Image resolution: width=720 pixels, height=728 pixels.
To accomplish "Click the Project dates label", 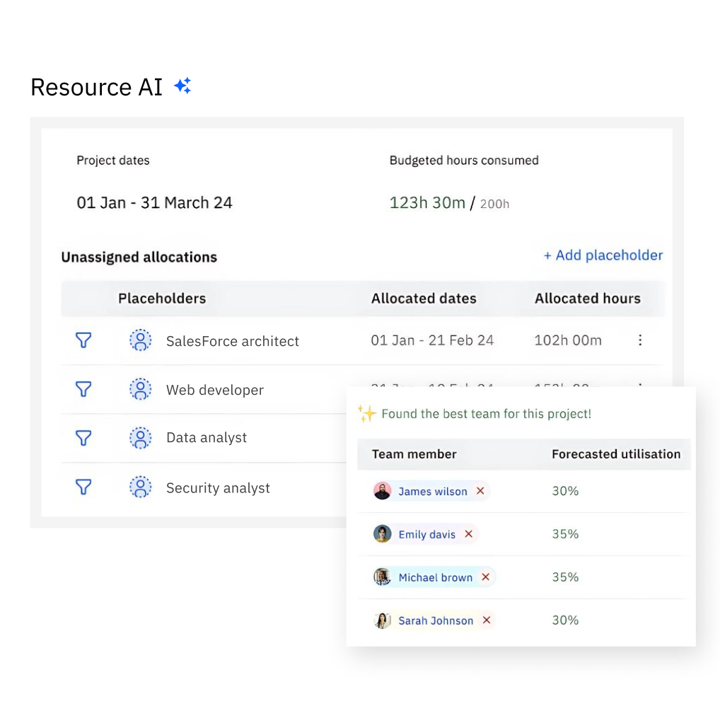I will point(112,161).
